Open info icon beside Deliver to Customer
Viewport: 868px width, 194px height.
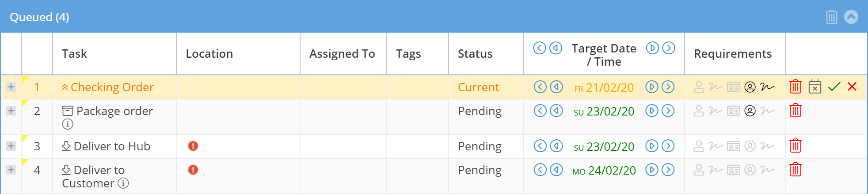coord(124,183)
